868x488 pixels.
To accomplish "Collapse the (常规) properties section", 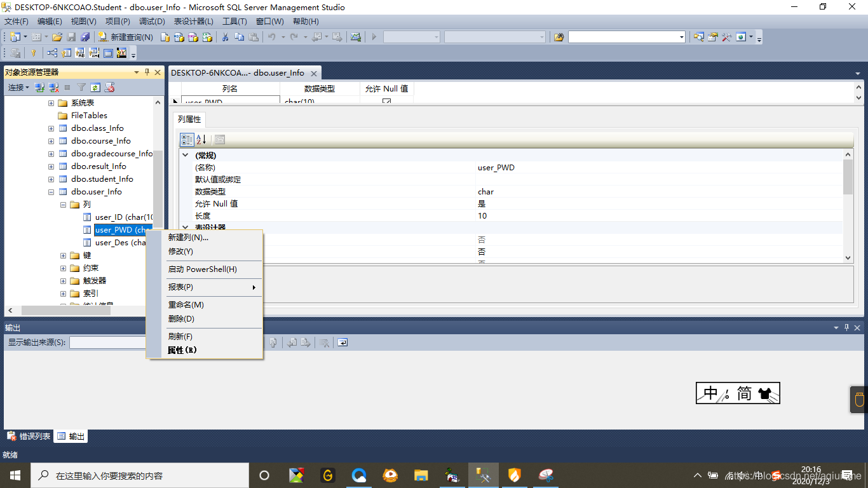I will click(186, 155).
